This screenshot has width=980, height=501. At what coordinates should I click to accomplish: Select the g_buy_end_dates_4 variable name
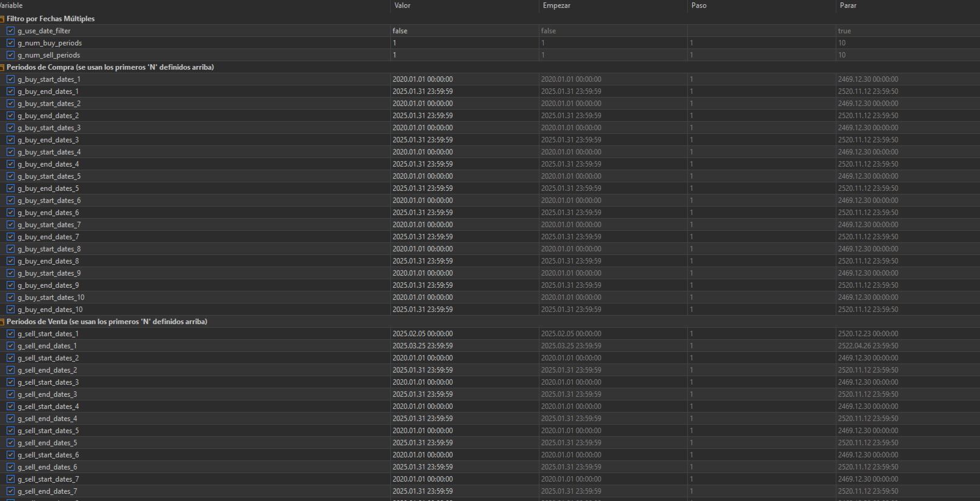click(48, 164)
